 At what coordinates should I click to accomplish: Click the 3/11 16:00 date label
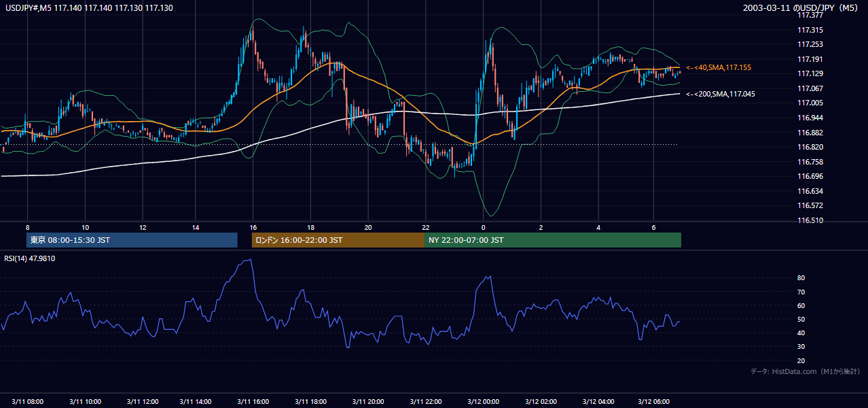pyautogui.click(x=252, y=401)
